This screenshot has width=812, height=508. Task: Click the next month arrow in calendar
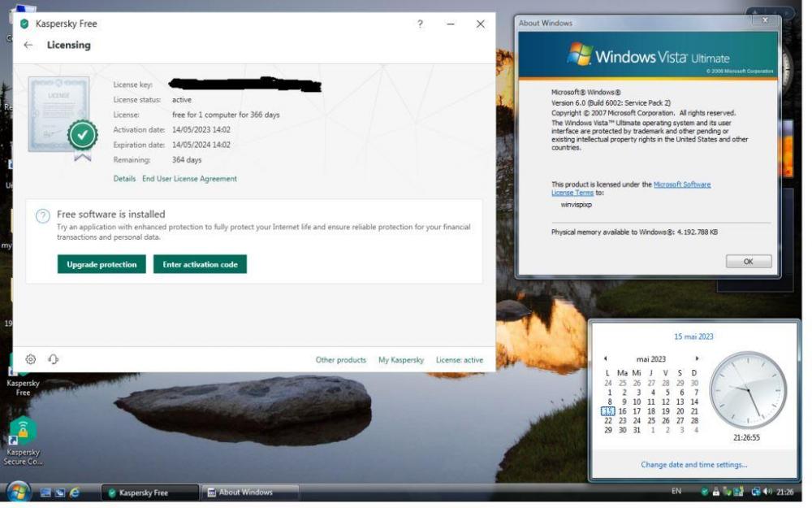point(697,358)
